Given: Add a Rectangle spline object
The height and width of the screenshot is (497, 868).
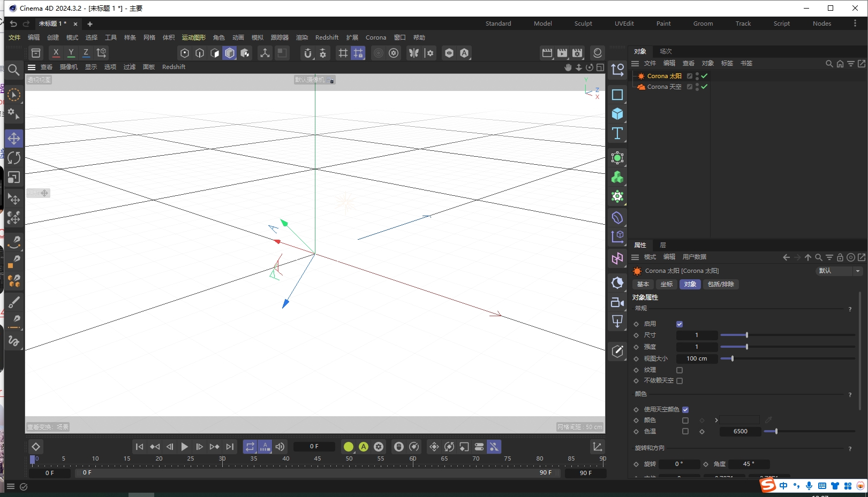Looking at the screenshot, I should [617, 95].
